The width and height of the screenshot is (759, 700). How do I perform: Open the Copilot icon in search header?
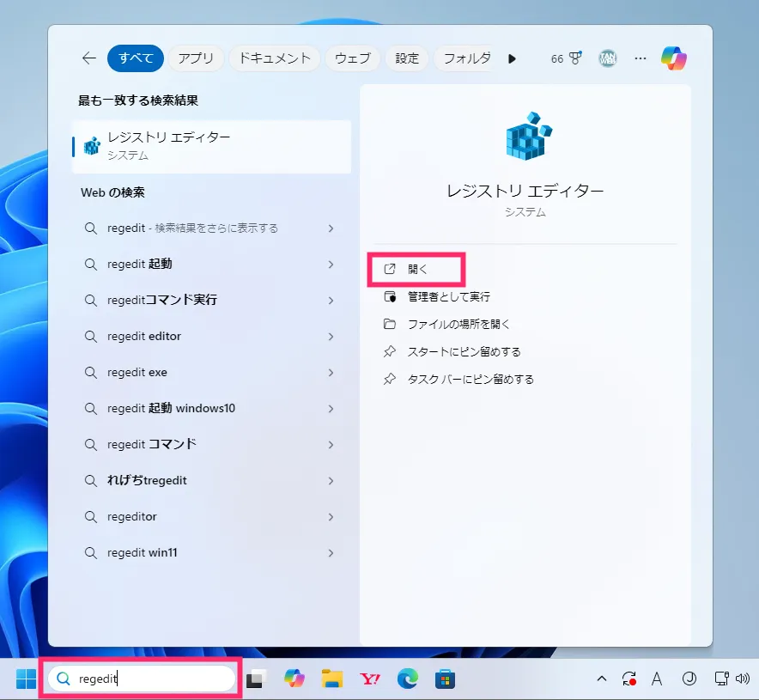tap(673, 58)
